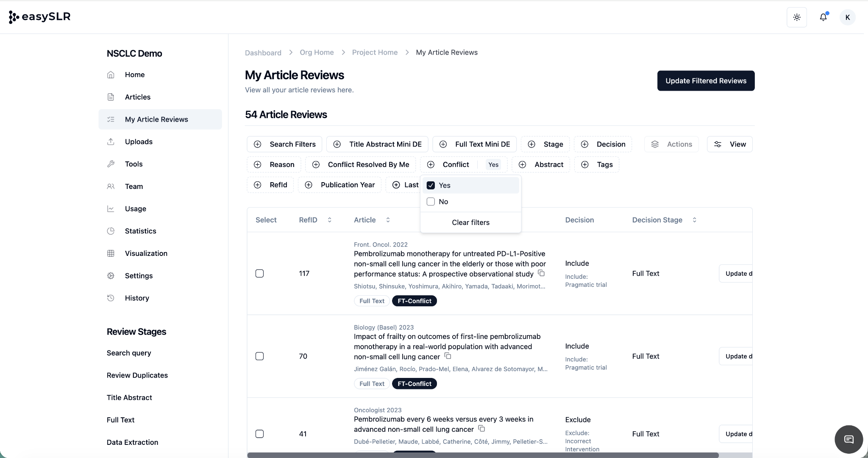Sort by RefID column arrows
Image resolution: width=868 pixels, height=458 pixels.
coord(329,220)
